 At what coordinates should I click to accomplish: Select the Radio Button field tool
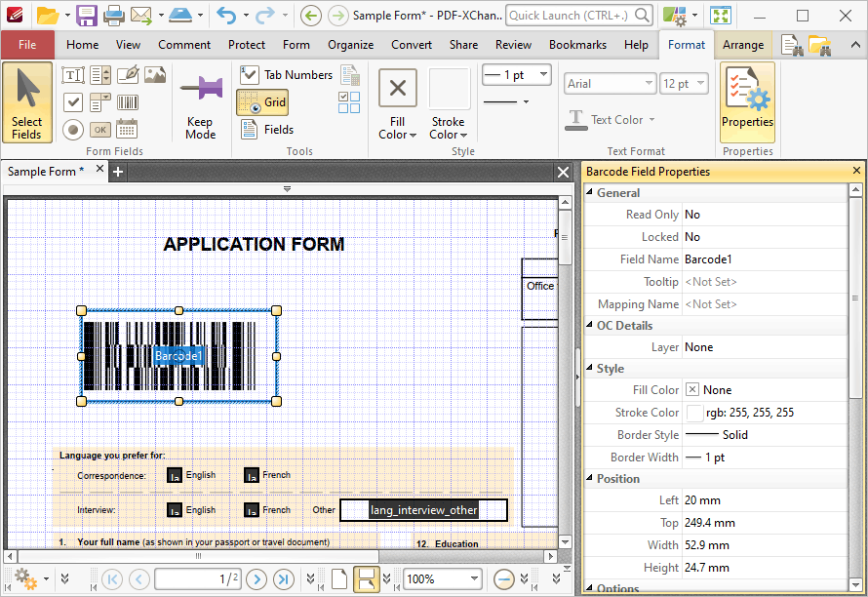tap(72, 130)
